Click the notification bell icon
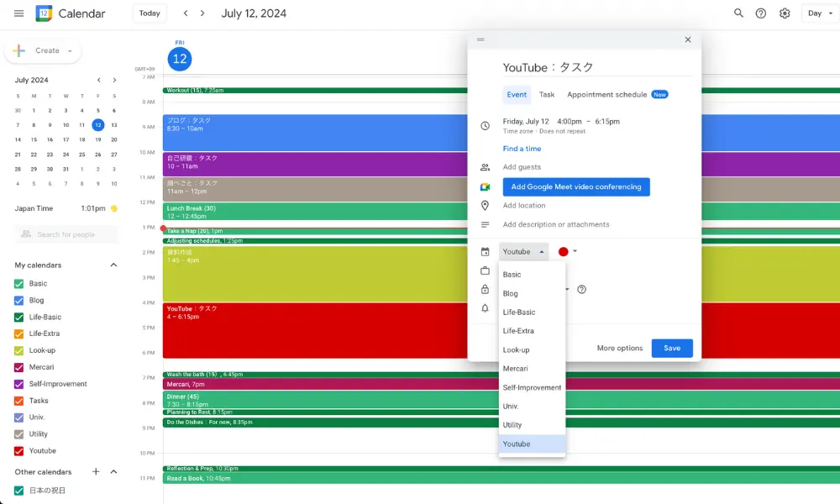This screenshot has width=840, height=504. (485, 308)
